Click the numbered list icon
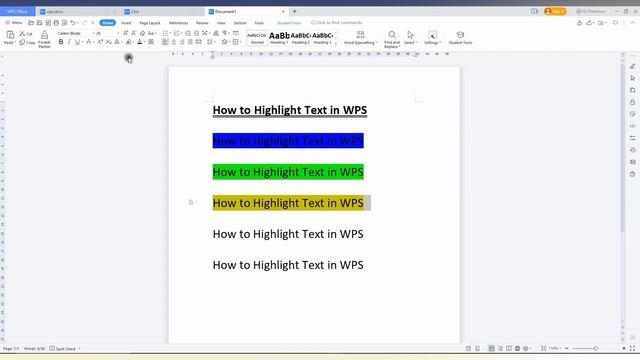The image size is (640, 360). (177, 33)
